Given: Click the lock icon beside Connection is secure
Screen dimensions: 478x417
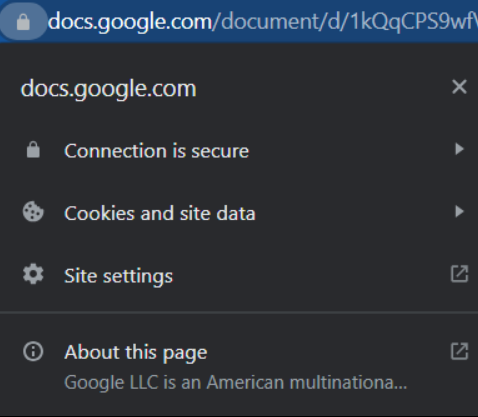Looking at the screenshot, I should tap(33, 150).
